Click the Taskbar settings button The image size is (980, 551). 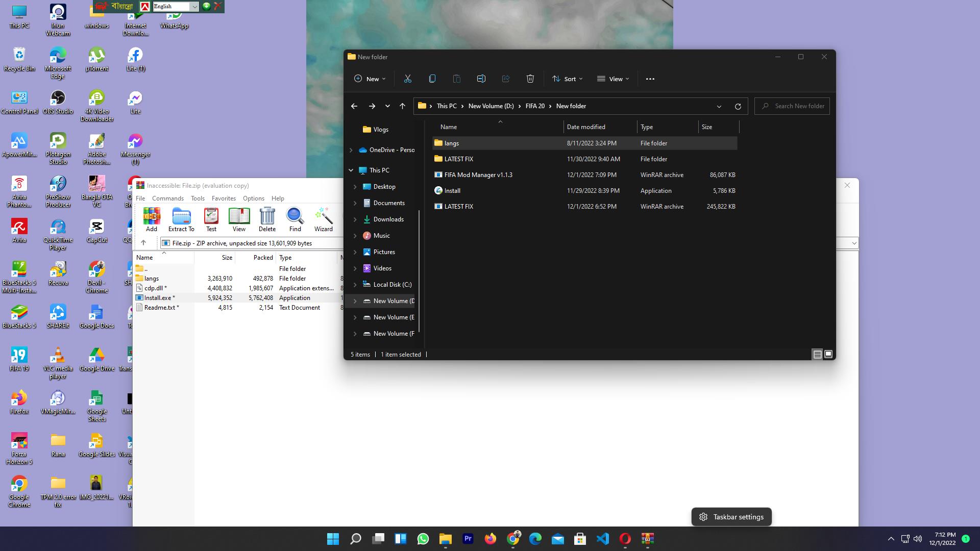click(731, 517)
